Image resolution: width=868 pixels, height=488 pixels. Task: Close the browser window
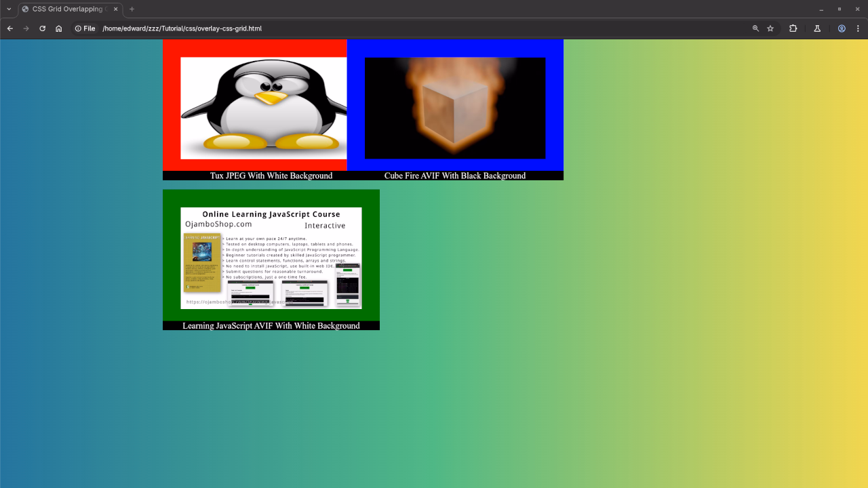click(x=858, y=9)
